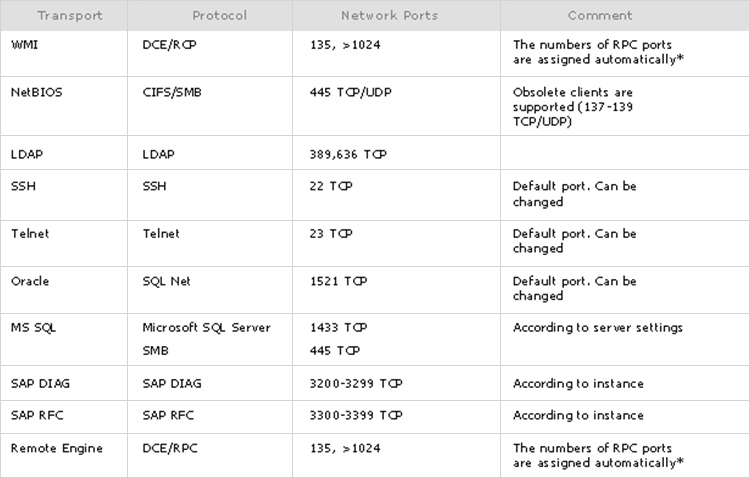The height and width of the screenshot is (478, 750).
Task: Click the Telnet protocol cell
Action: [210, 244]
